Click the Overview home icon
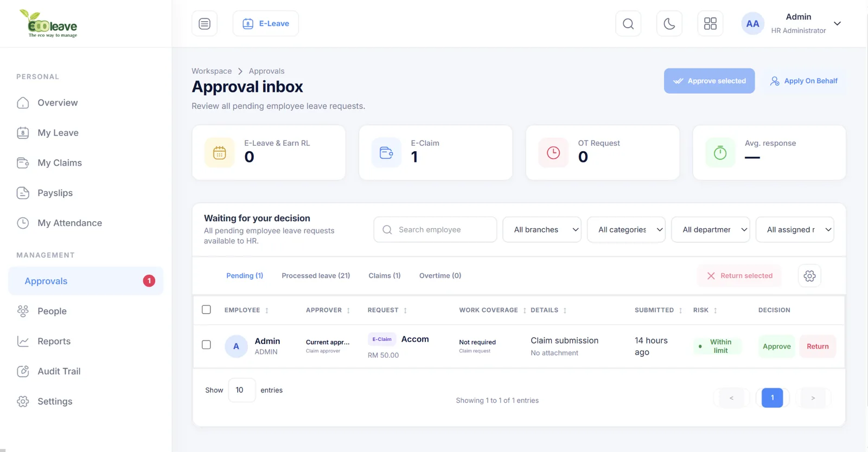The image size is (868, 452). (x=23, y=103)
